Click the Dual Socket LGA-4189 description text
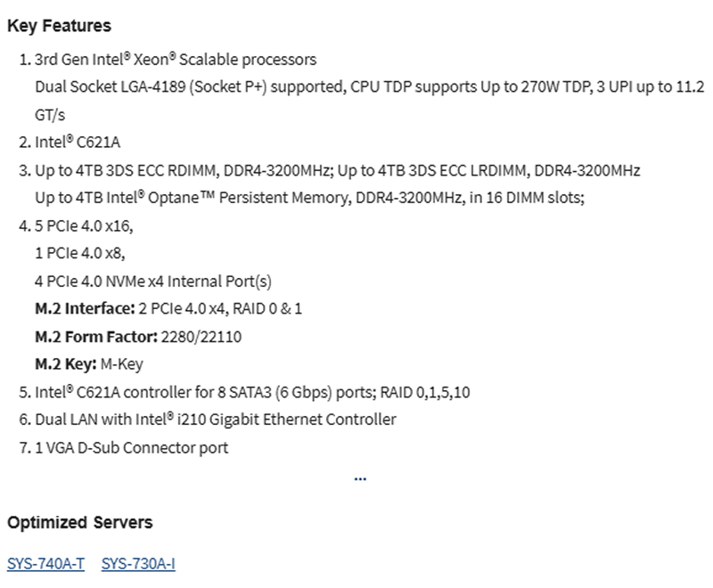713x588 pixels. coord(370,86)
